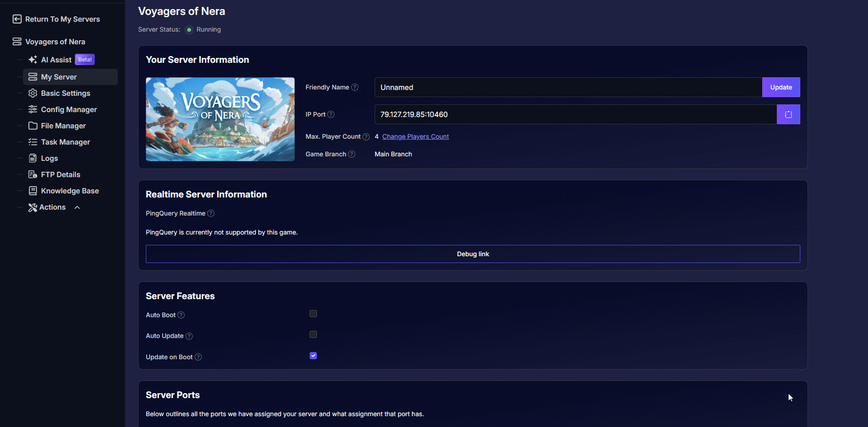Click the Game Branch help icon
Screen dimensions: 868x427
[352, 154]
